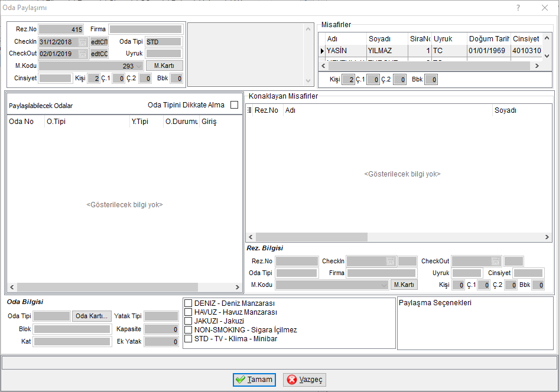Select YILMAZ surname cell in Misafirler
559x392 pixels.
click(387, 51)
